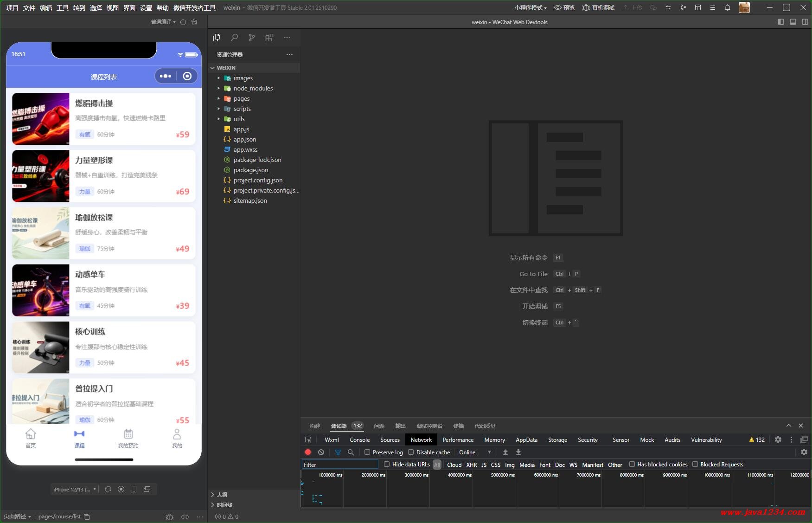Click the simulator capsule close circle button
812x523 pixels.
(187, 76)
